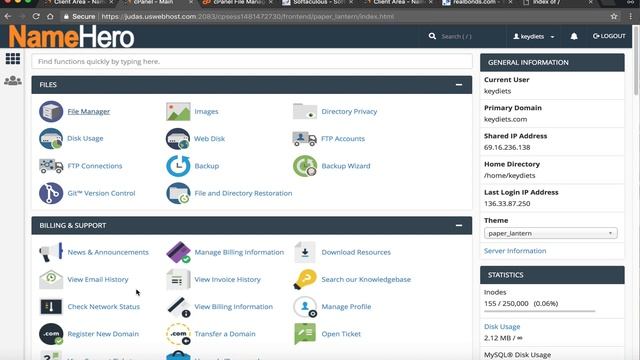
Task: Open the Directory Privacy folder icon
Action: tap(305, 111)
